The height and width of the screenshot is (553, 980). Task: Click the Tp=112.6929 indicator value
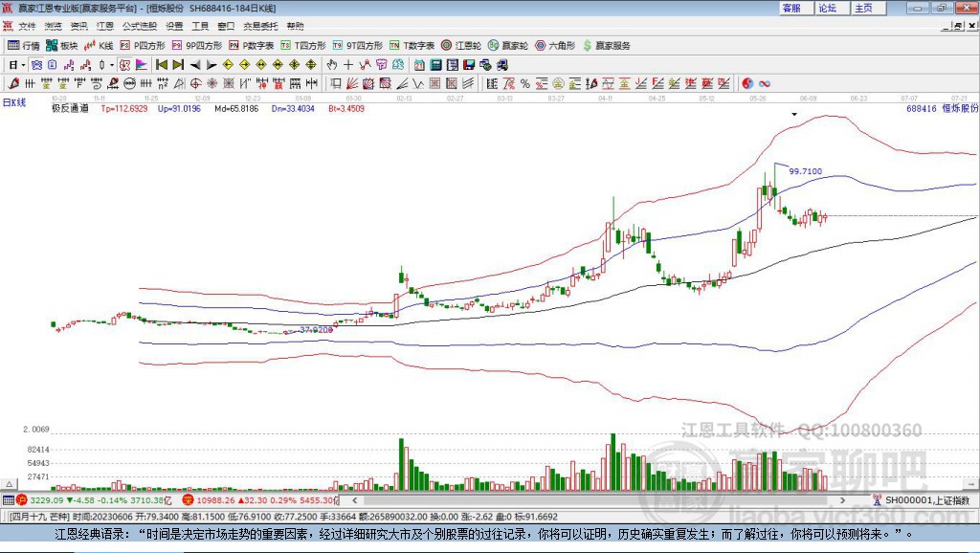tap(124, 108)
